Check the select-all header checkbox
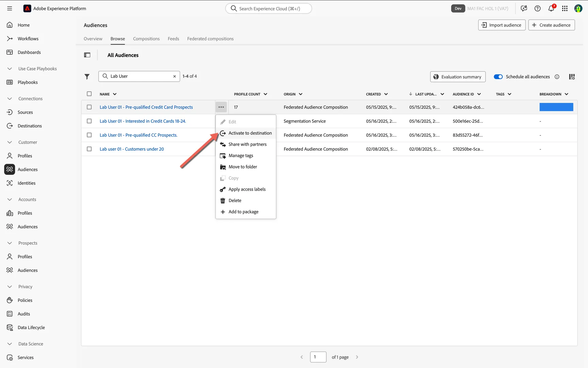588x368 pixels. tap(89, 94)
